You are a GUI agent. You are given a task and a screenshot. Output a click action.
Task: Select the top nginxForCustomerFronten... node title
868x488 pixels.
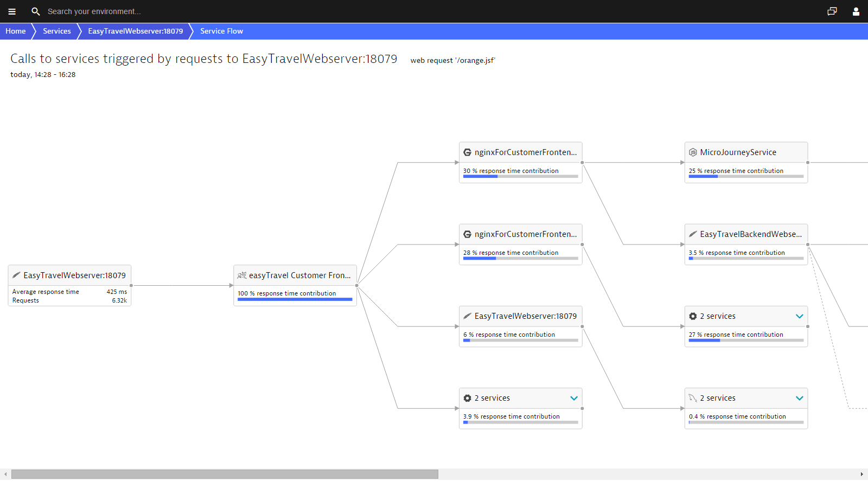(526, 152)
